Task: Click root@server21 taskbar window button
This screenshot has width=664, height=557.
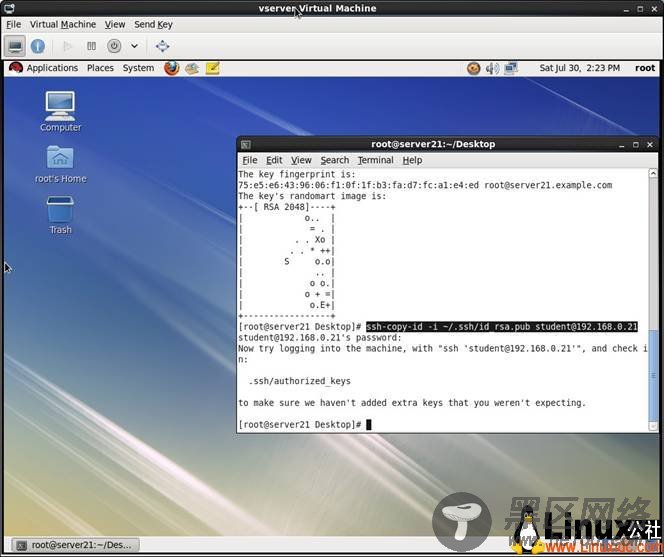Action: 75,545
